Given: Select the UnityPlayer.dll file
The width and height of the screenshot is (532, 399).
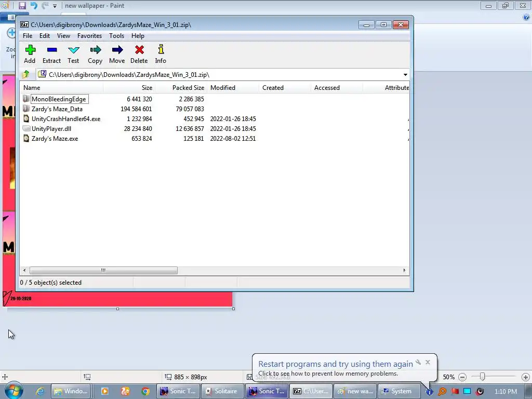Looking at the screenshot, I should [x=51, y=129].
